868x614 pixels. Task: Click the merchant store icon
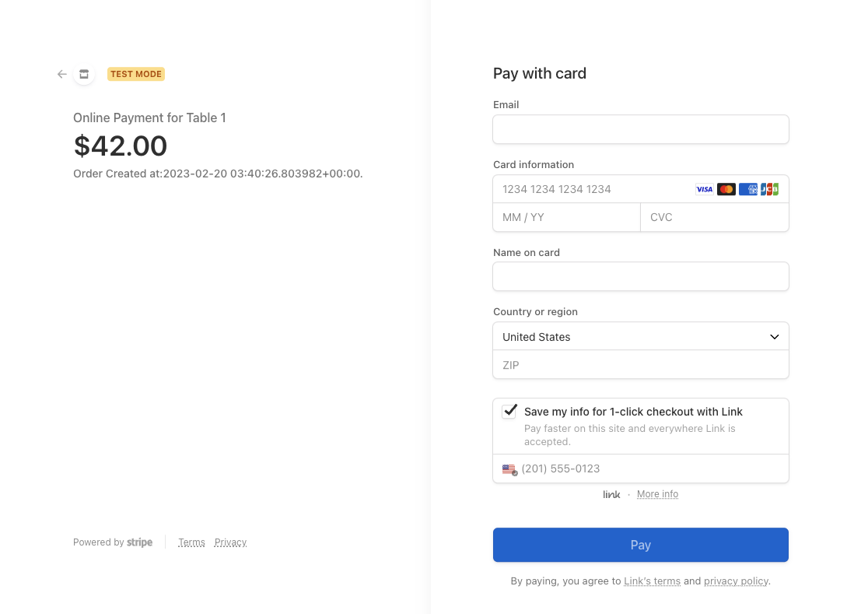[84, 74]
